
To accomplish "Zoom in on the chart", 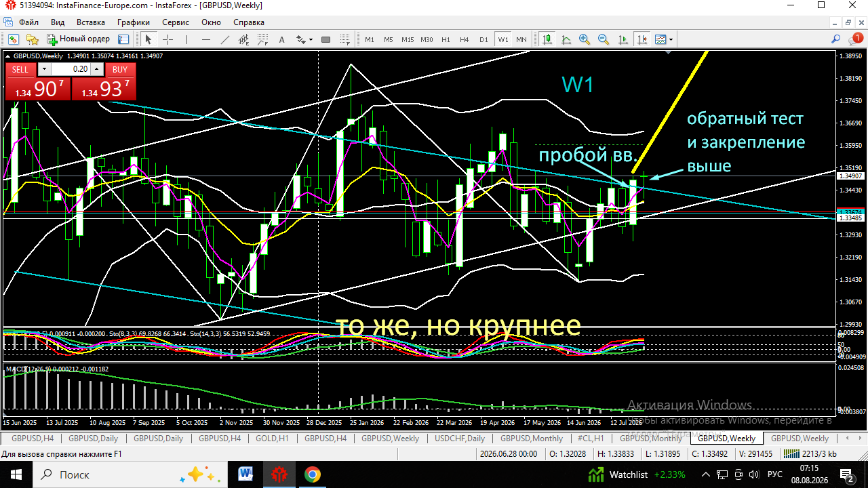I will 585,39.
